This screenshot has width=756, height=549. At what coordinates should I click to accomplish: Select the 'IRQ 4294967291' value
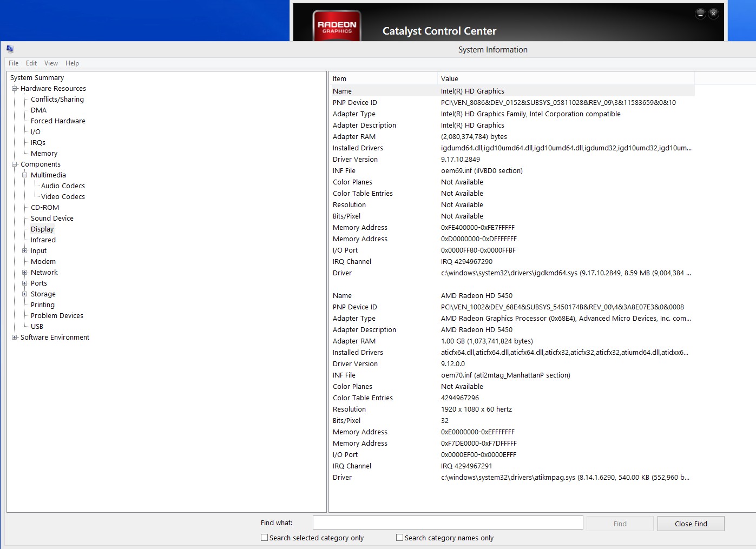point(466,466)
